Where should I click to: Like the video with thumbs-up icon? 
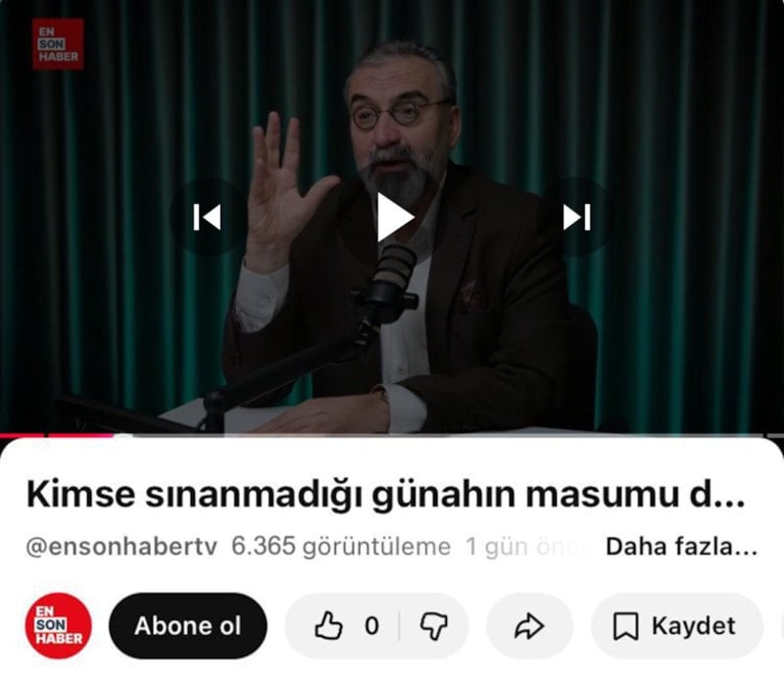pyautogui.click(x=329, y=625)
